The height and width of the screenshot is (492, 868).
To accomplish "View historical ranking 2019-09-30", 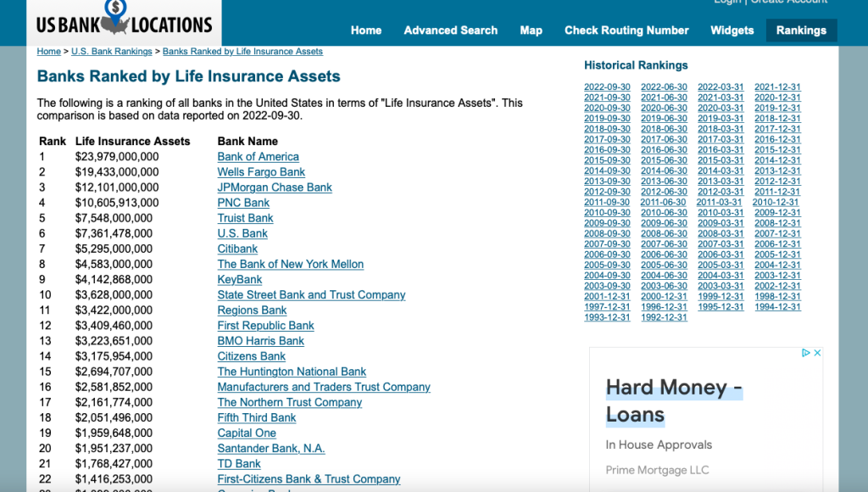I will click(607, 119).
